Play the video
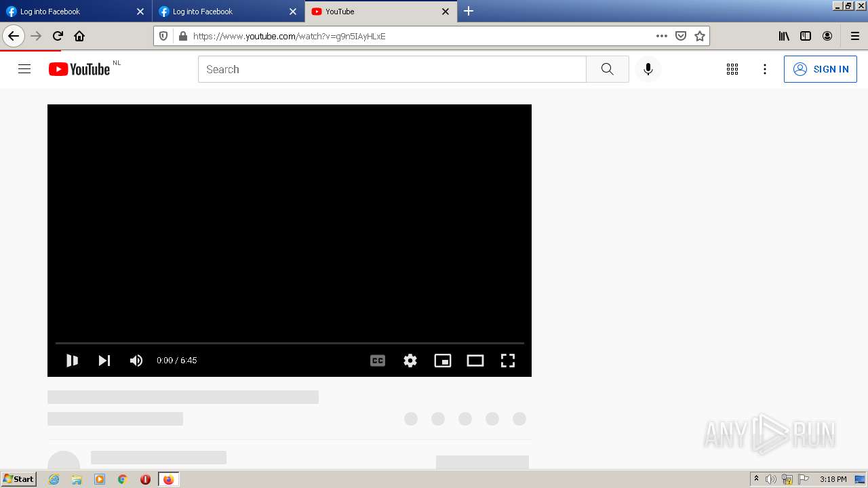 [x=72, y=361]
